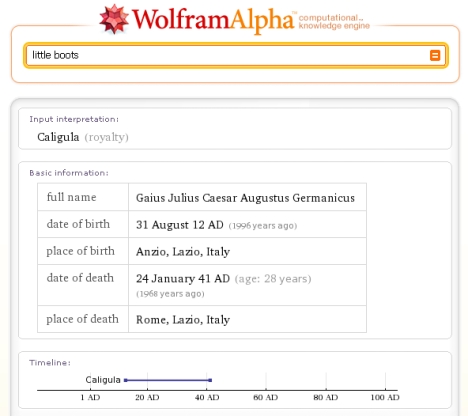Viewport: 468px width, 416px height.
Task: Click the 'place of death' row label
Action: pos(82,319)
